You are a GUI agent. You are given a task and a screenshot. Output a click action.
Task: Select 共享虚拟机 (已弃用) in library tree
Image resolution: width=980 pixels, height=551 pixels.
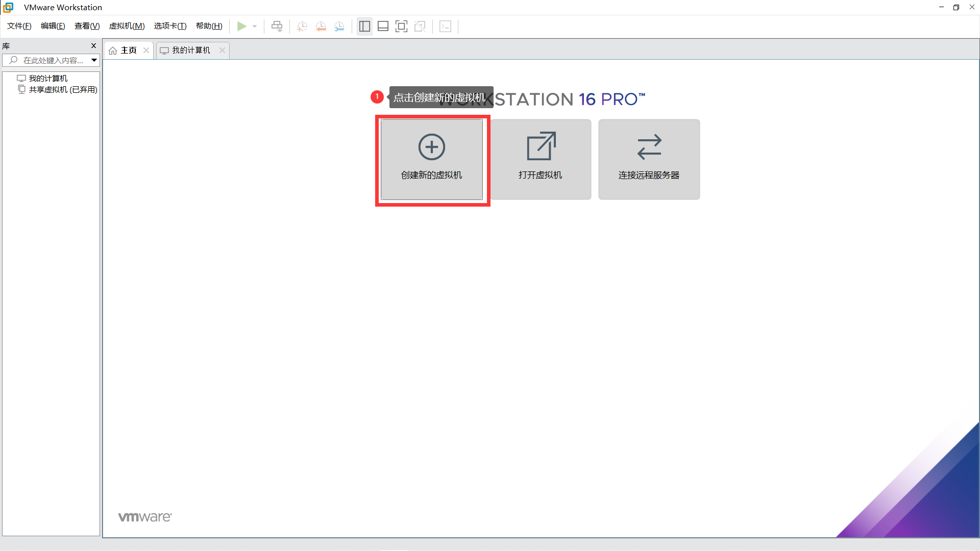[63, 90]
